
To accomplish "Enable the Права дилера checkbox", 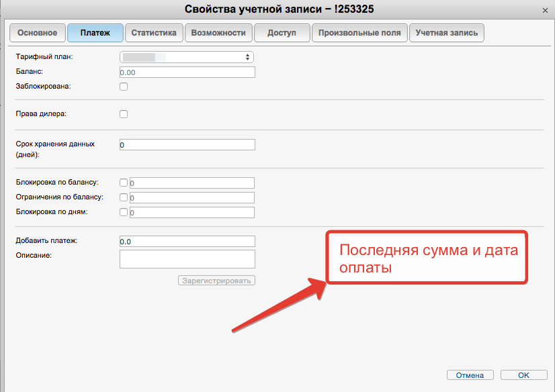I will pos(124,114).
